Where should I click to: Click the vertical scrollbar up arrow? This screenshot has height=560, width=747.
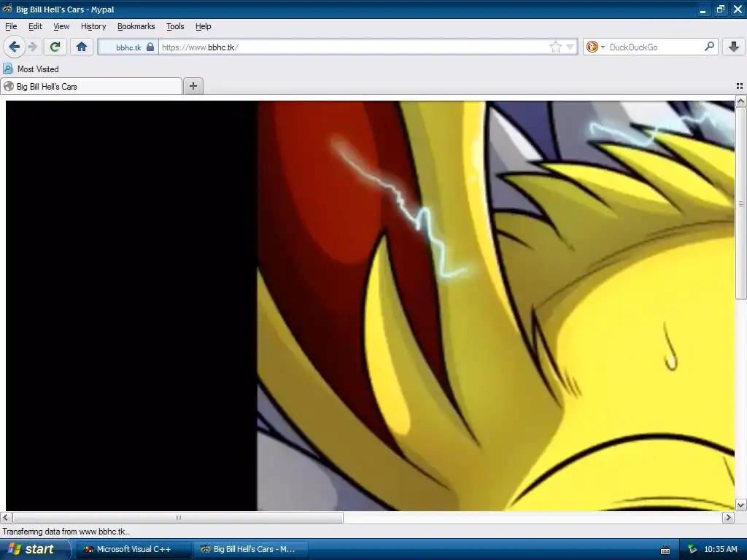pos(740,101)
